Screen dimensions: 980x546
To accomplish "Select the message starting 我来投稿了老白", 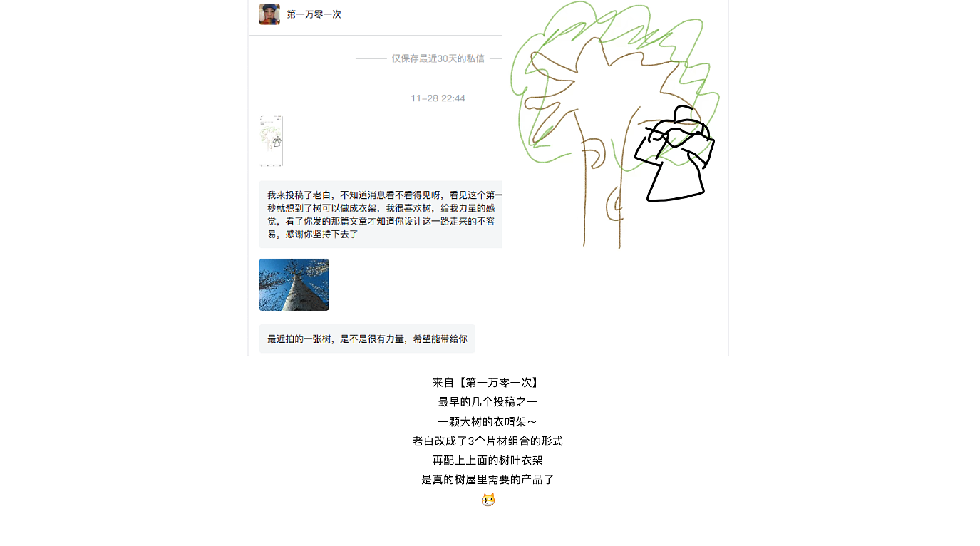I will tap(381, 215).
